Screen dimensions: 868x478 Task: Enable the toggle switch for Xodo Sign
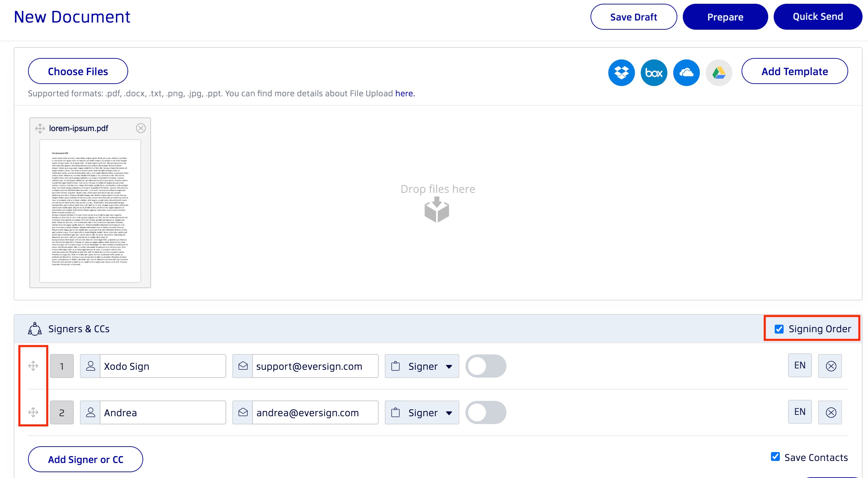[x=486, y=366]
